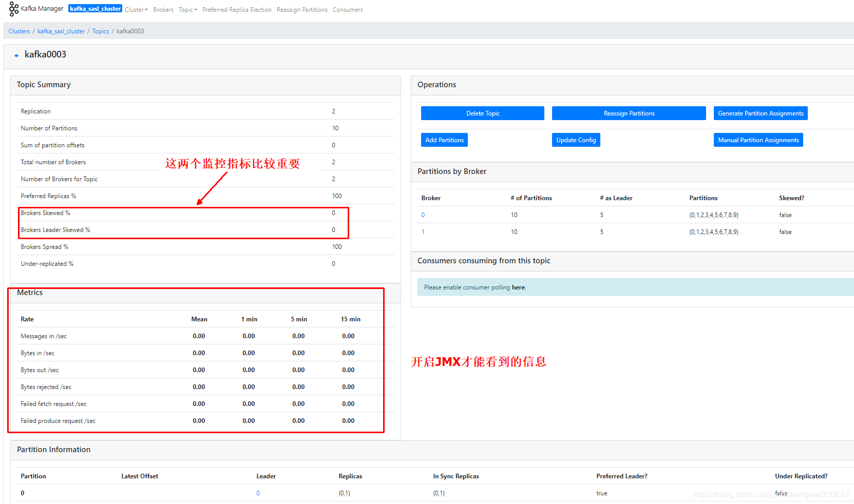Image resolution: width=854 pixels, height=504 pixels.
Task: Click the Kafka Manager logo icon
Action: [14, 9]
